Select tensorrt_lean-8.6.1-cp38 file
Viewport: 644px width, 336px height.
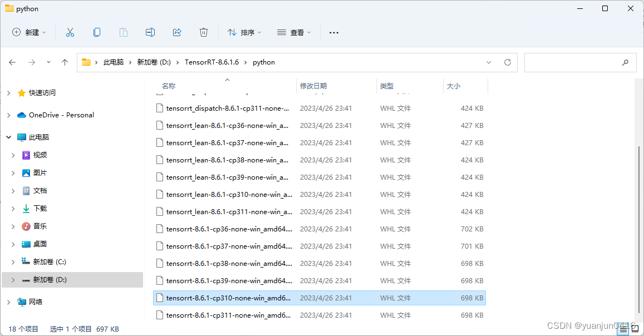point(319,160)
